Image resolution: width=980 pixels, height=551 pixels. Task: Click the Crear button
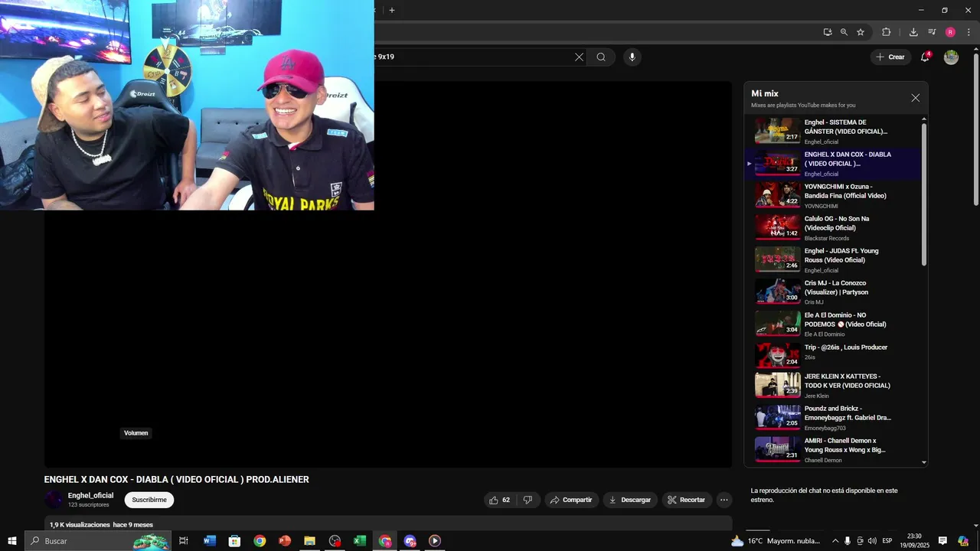pos(890,57)
